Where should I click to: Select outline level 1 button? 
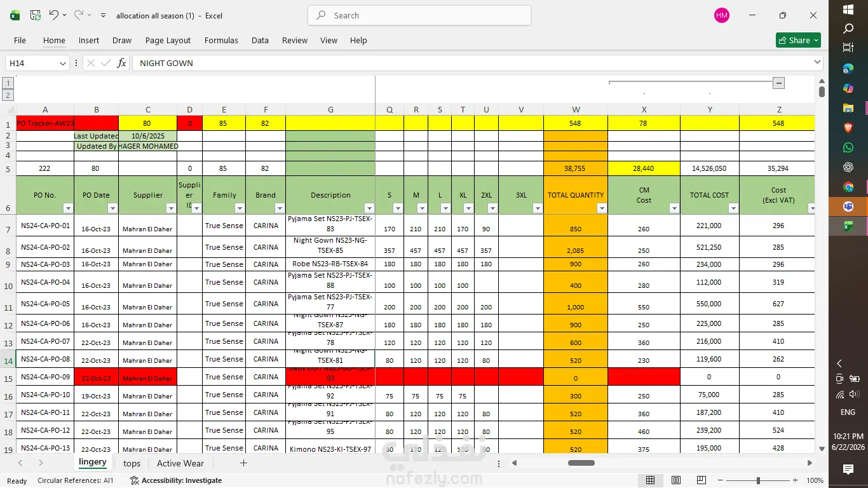click(x=8, y=83)
